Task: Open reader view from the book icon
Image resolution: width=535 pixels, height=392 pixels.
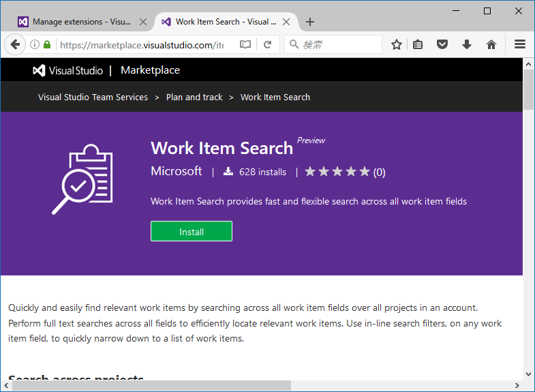Action: 245,44
